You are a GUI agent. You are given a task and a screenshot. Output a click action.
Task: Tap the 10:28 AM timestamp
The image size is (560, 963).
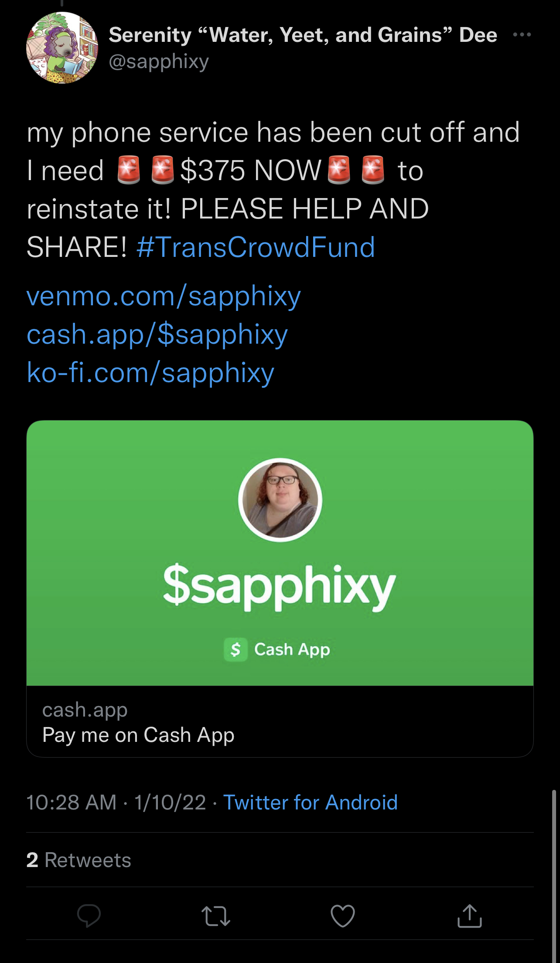pos(72,802)
